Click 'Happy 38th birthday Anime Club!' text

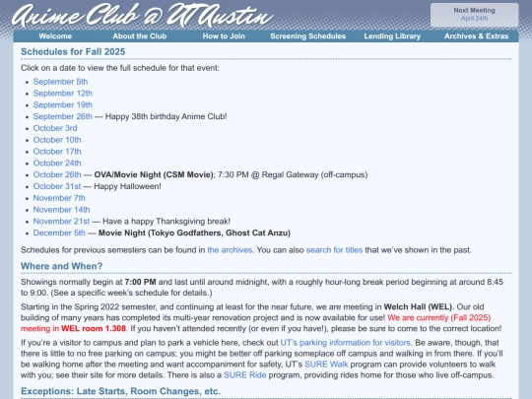pyautogui.click(x=166, y=116)
